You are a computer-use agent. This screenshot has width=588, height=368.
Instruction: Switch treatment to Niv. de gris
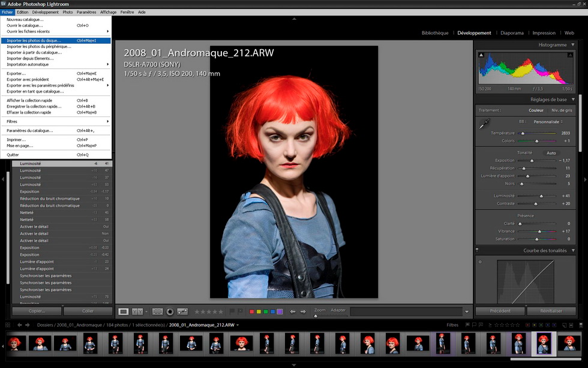562,110
